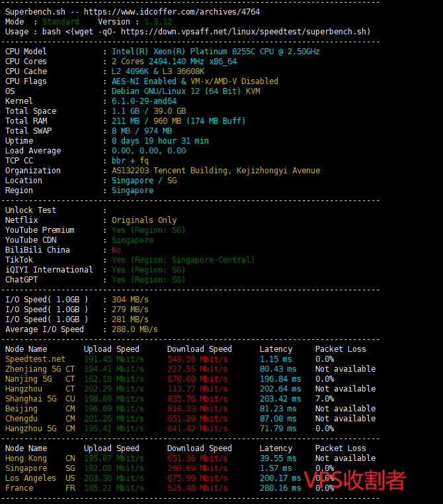Select the Speedtest.net node name
This screenshot has height=504, width=443.
pos(35,359)
